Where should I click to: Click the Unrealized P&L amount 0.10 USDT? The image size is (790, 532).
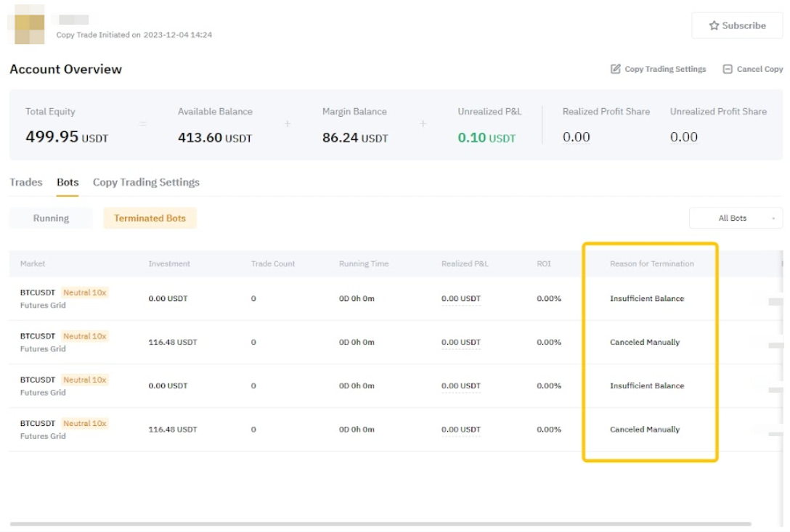point(486,137)
